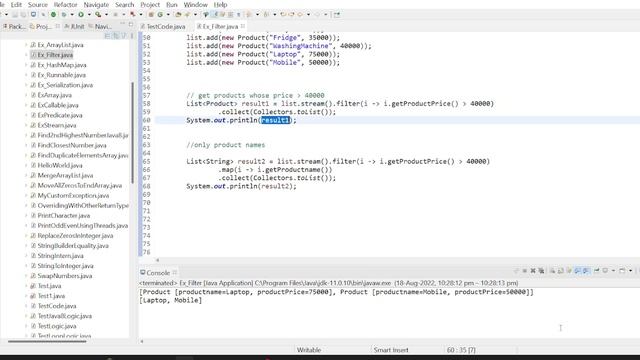Viewport: 640px width, 360px height.
Task: Select SwapNumbers.java in Package Explorer
Action: tap(64, 276)
